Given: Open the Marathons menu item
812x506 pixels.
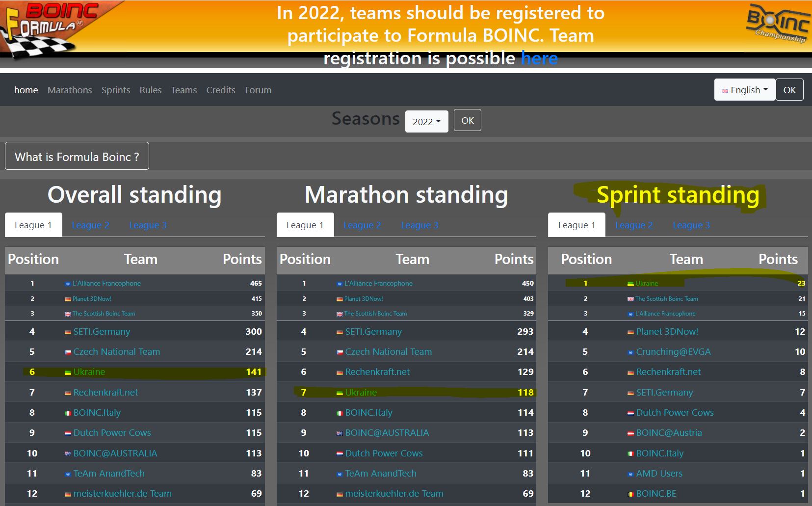Looking at the screenshot, I should 70,90.
